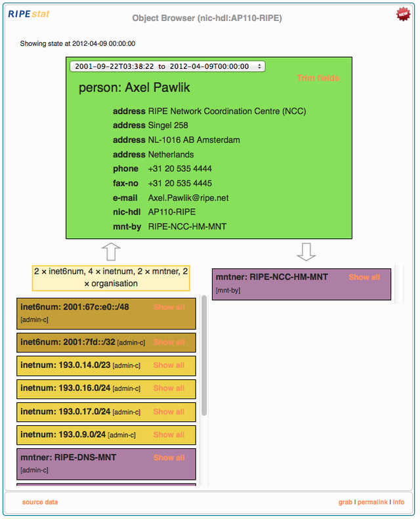The width and height of the screenshot is (420, 519).
Task: Click the fax-no +31 20 535 4445
Action: coord(180,183)
